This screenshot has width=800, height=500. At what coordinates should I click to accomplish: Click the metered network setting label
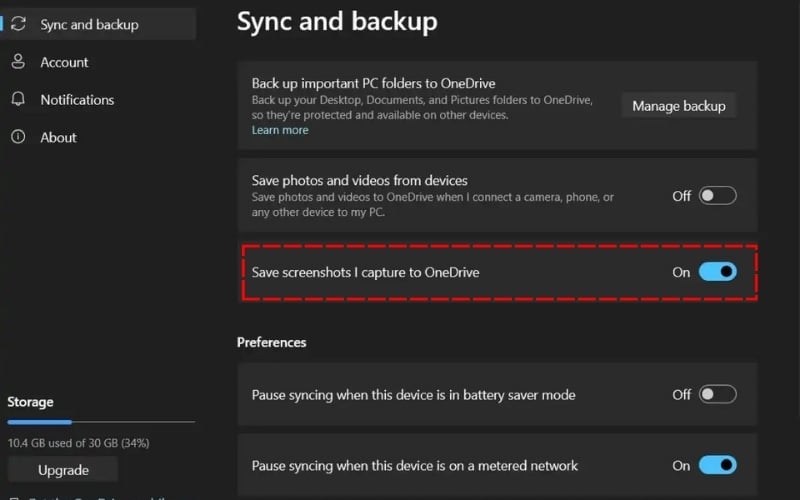click(x=415, y=466)
